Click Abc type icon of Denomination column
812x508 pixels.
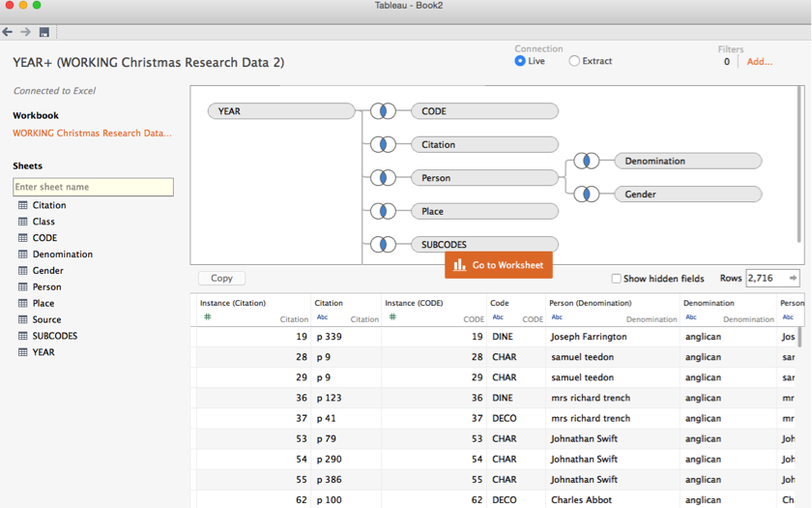[x=691, y=316]
